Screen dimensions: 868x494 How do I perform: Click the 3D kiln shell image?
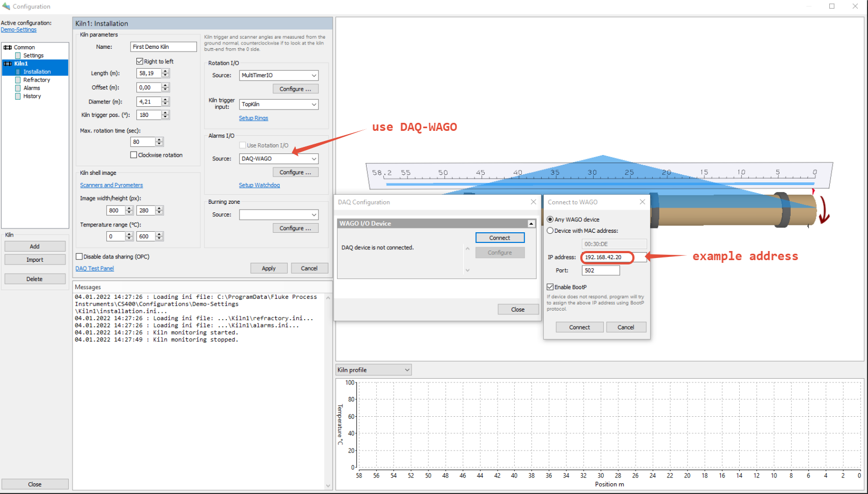pos(734,210)
